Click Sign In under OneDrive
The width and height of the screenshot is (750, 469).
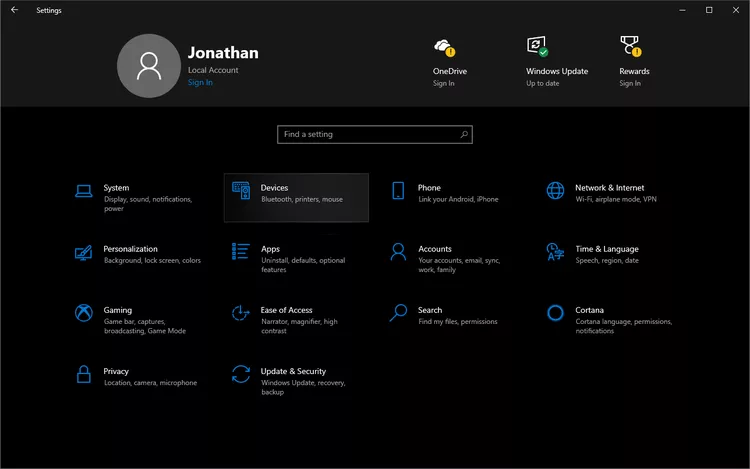pyautogui.click(x=443, y=83)
